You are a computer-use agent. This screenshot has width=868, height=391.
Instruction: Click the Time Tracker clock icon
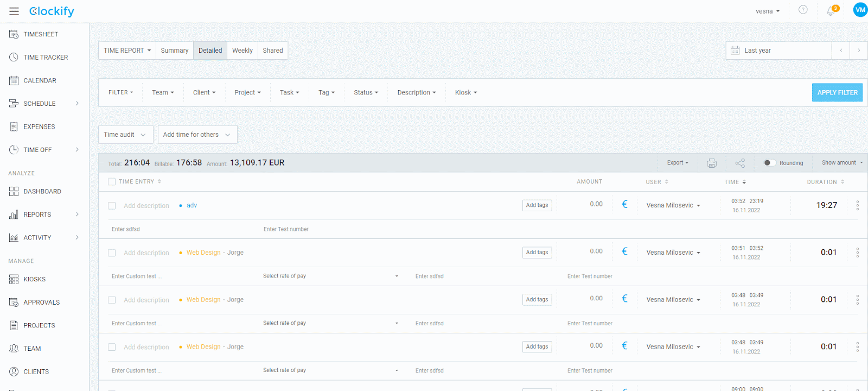(x=14, y=57)
